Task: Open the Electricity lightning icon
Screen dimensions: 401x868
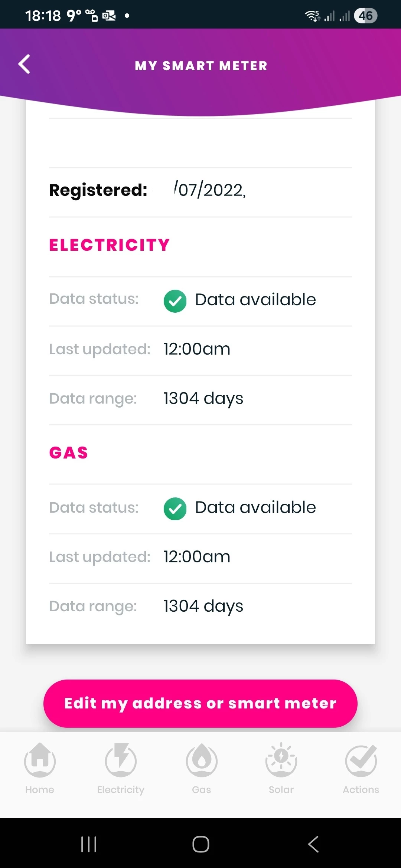Action: tap(121, 760)
